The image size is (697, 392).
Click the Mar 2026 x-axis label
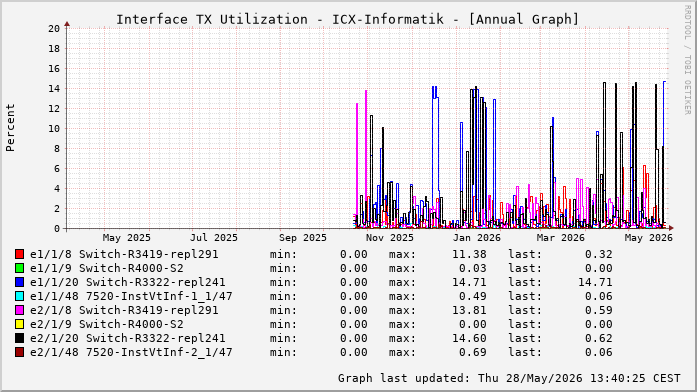coord(561,238)
